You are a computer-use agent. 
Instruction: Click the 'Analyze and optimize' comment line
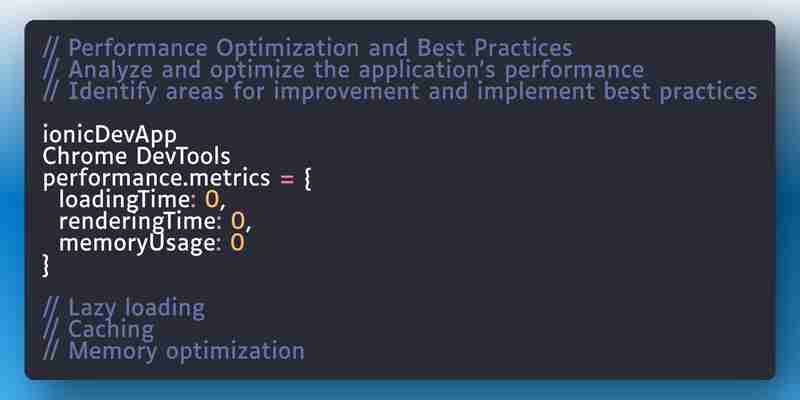[343, 70]
